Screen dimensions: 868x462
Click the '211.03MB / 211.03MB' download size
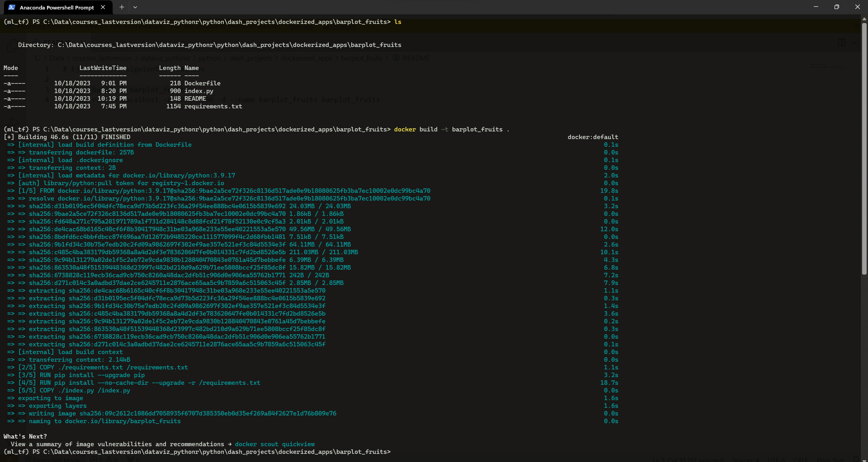324,252
